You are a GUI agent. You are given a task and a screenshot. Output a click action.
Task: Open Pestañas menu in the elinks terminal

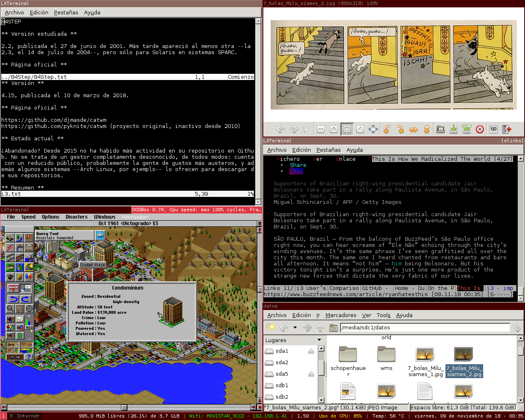[329, 150]
